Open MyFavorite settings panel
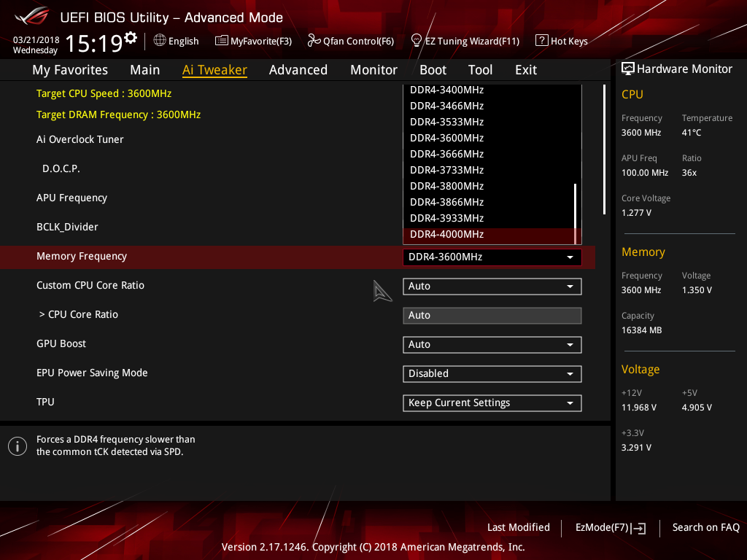Viewport: 747px width, 560px height. click(253, 41)
